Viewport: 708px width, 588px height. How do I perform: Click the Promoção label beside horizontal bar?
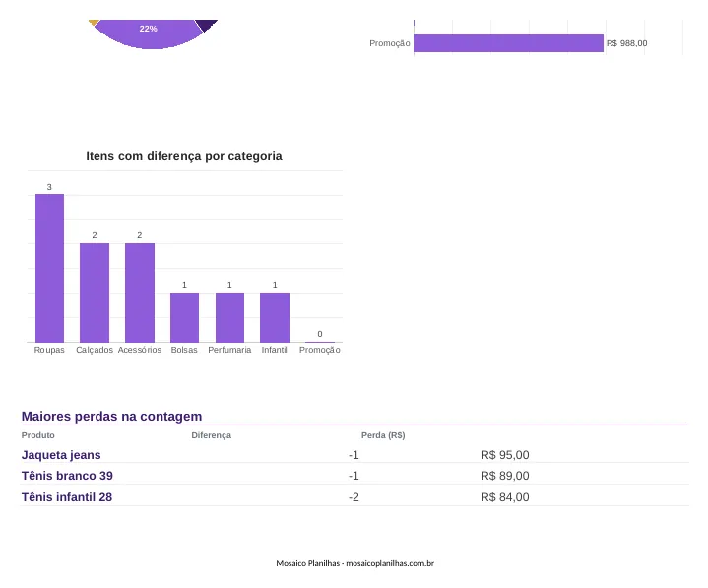tap(390, 43)
